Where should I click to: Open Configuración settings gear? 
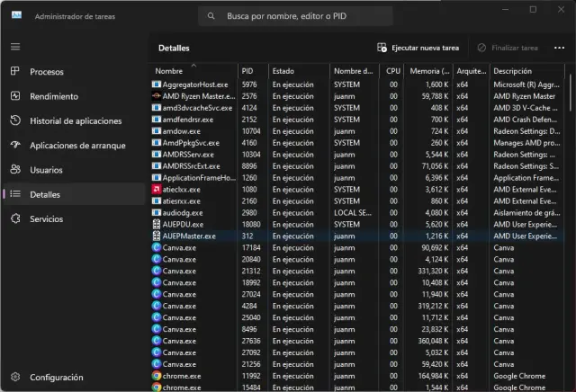click(x=15, y=378)
